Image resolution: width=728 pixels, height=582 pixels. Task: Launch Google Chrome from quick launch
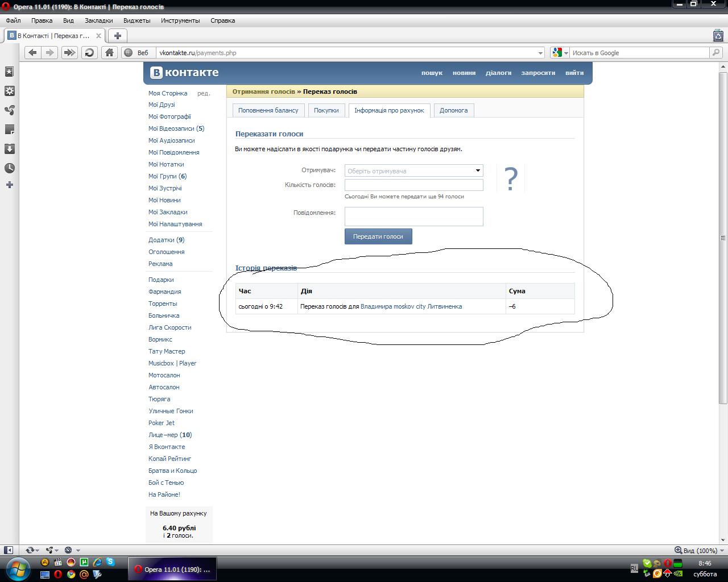[x=71, y=574]
